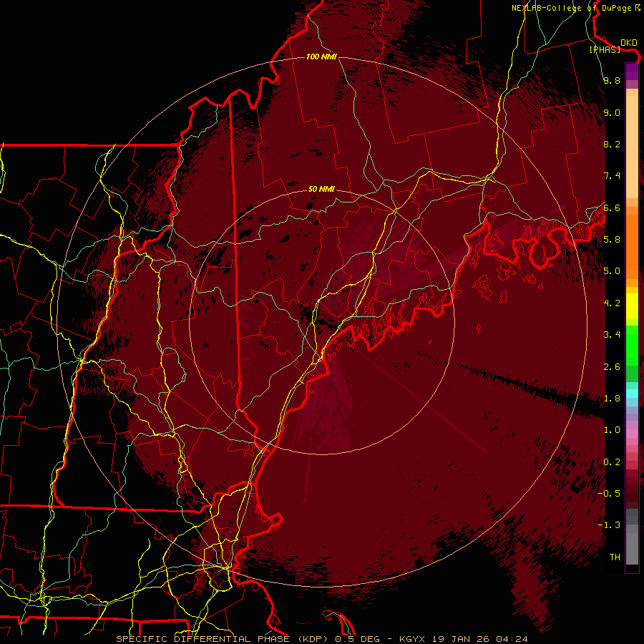Click the 8.2 value on the color scale
The width and height of the screenshot is (644, 644).
pos(612,145)
